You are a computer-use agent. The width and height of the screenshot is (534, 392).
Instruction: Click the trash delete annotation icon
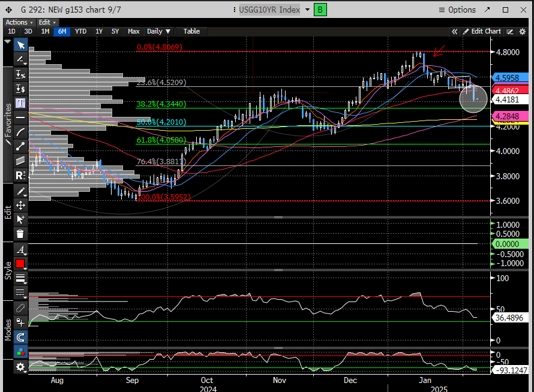20,234
